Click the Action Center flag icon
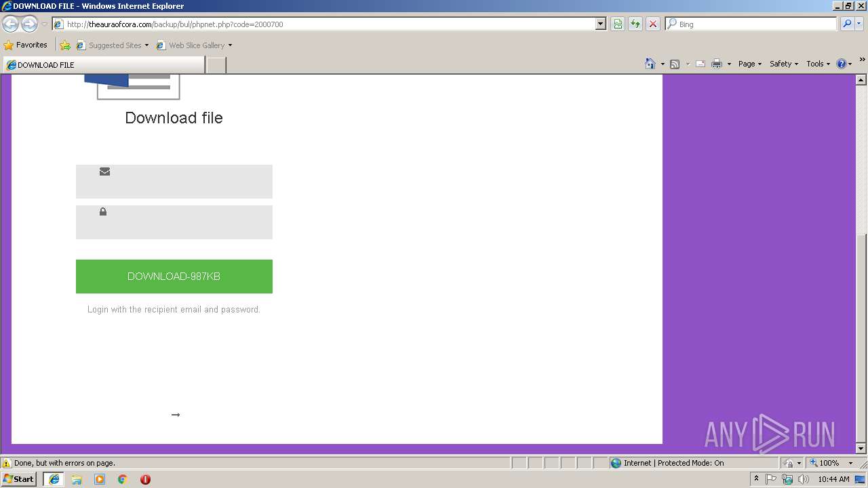The height and width of the screenshot is (488, 868). pos(772,479)
